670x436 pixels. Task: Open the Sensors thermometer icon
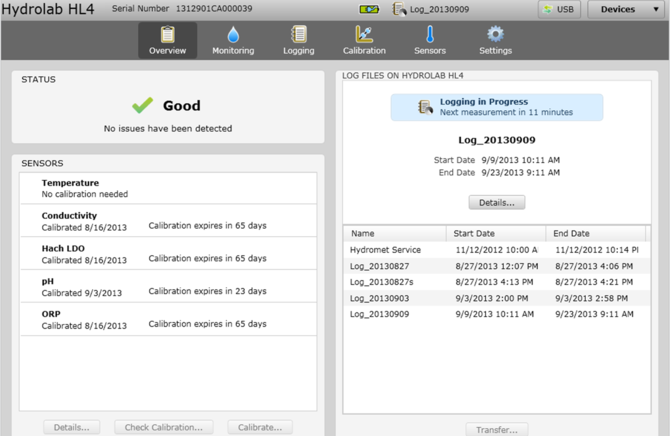point(430,34)
